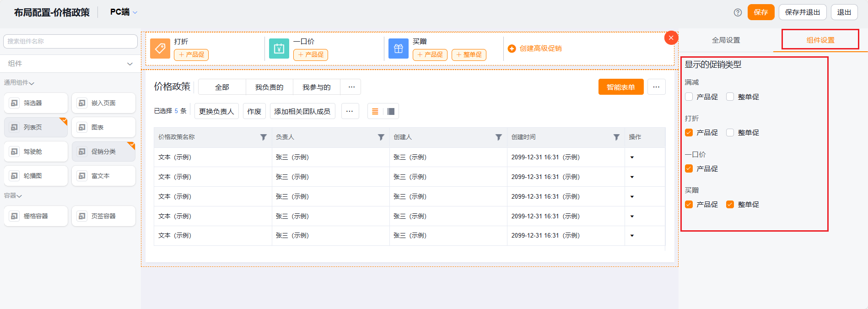Click the teal fixed-price icon
Screen dimensions: 868x309
point(279,48)
